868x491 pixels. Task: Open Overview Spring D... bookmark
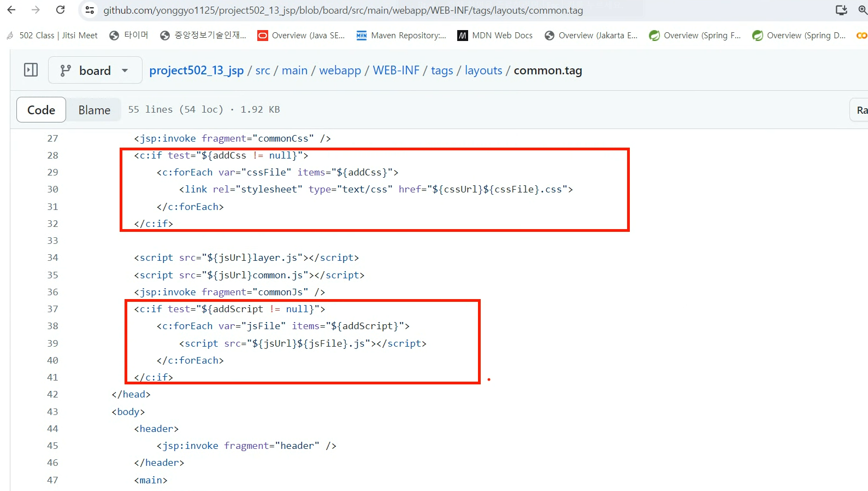799,36
